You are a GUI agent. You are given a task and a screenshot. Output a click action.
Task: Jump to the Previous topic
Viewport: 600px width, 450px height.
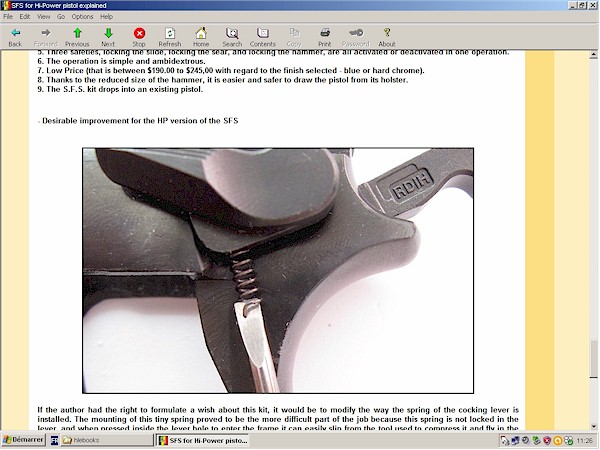tap(77, 37)
